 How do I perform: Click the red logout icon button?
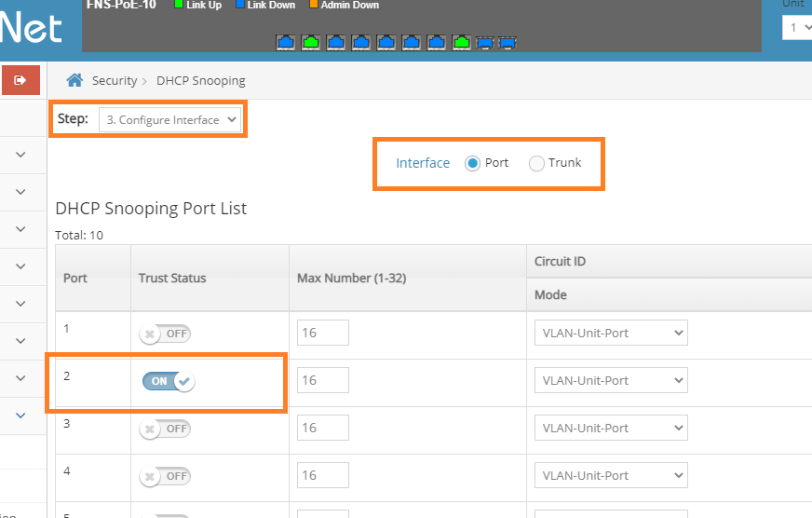coord(20,80)
